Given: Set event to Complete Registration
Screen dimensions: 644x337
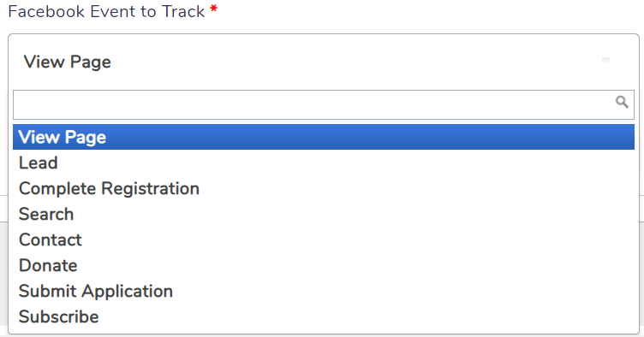Looking at the screenshot, I should pyautogui.click(x=324, y=188).
